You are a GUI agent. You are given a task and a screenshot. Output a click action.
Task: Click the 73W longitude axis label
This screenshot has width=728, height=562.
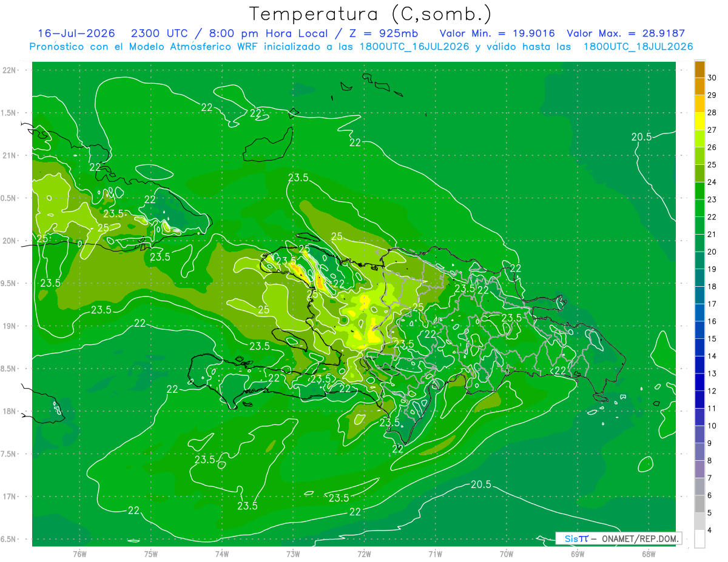pyautogui.click(x=293, y=554)
